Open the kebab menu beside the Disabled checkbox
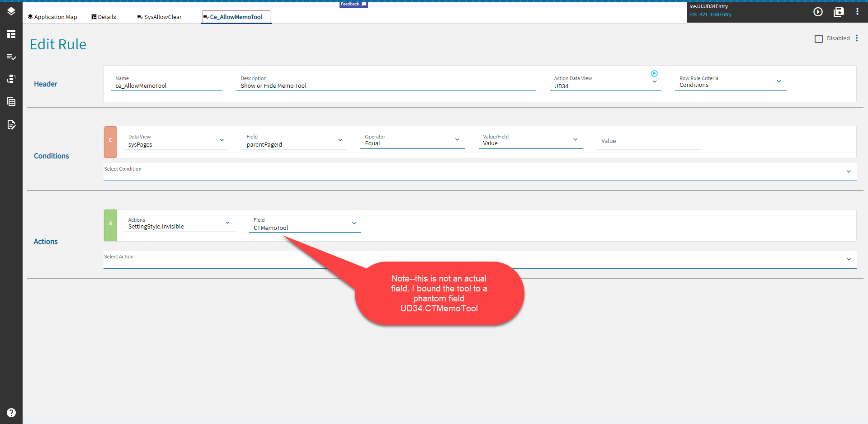 (x=858, y=38)
